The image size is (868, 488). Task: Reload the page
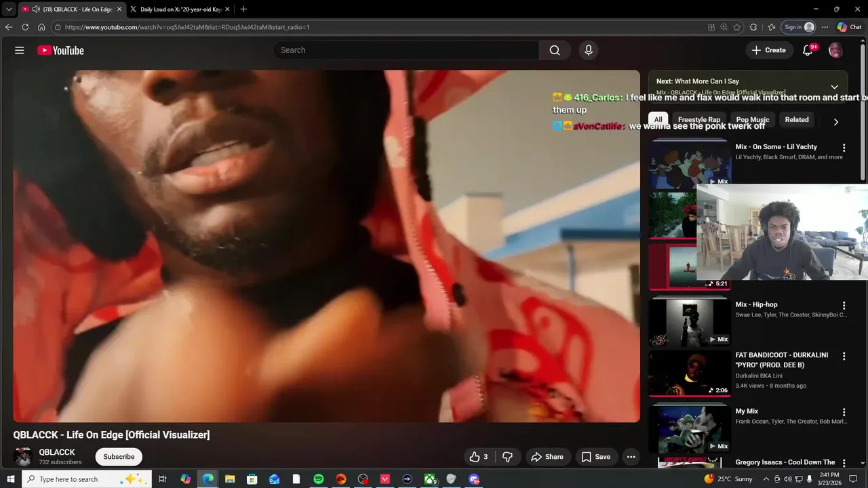[x=25, y=27]
